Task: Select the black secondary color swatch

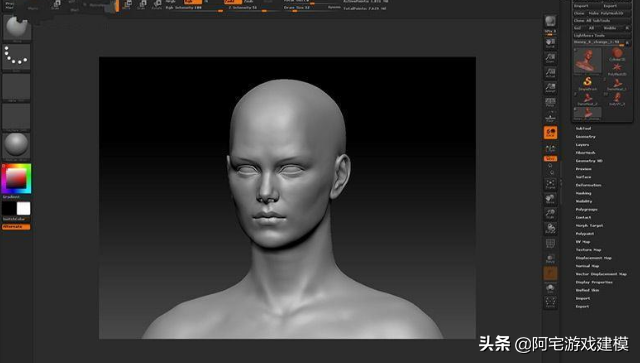Action: tap(9, 208)
